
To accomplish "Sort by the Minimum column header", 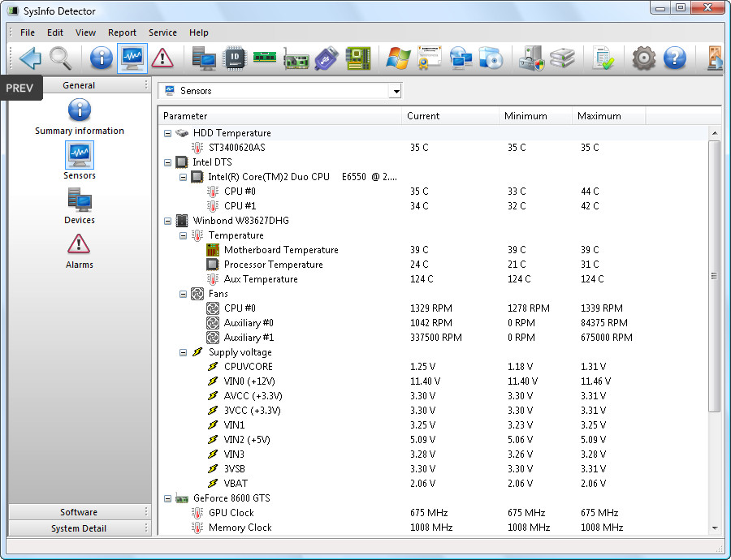I will coord(535,116).
